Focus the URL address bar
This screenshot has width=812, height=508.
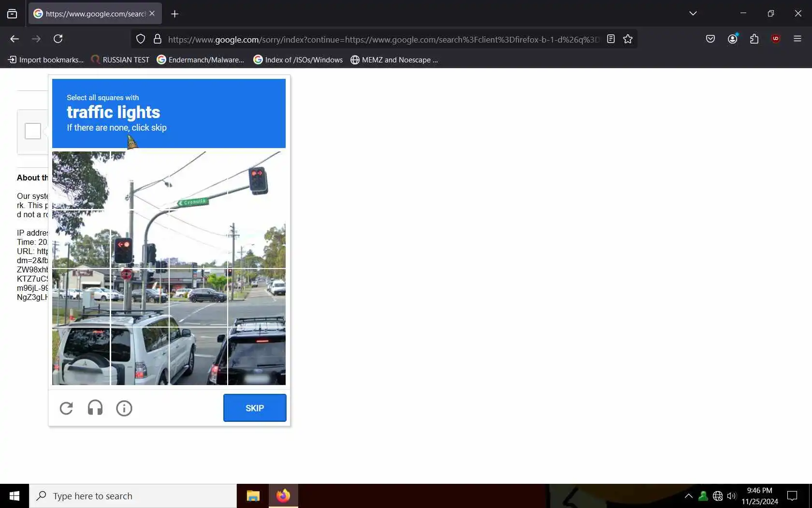[x=384, y=39]
